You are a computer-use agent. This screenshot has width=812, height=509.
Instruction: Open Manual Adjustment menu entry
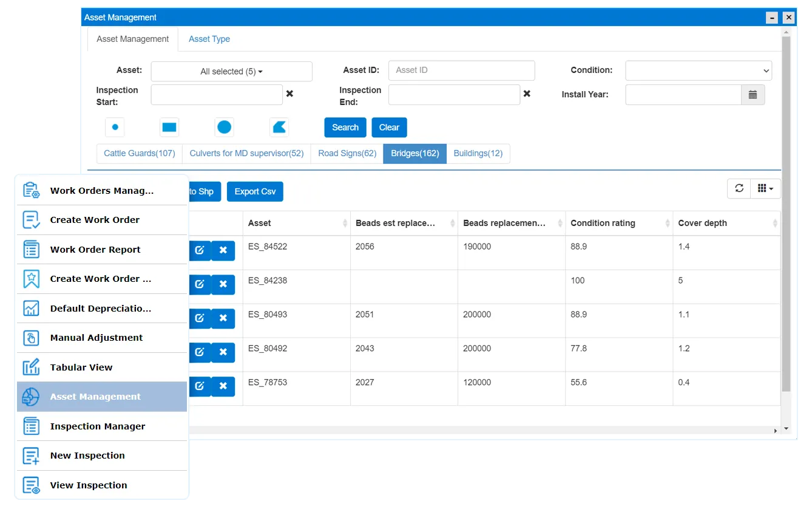coord(102,338)
